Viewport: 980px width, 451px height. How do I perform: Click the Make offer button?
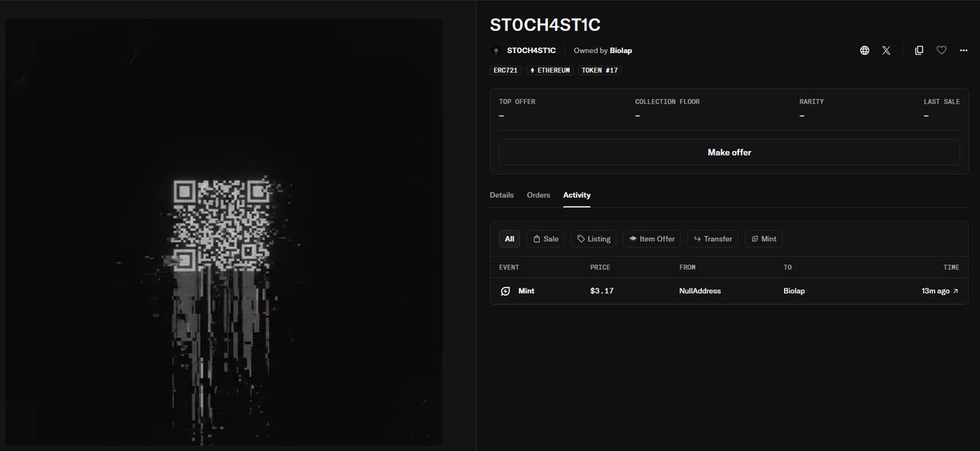729,152
